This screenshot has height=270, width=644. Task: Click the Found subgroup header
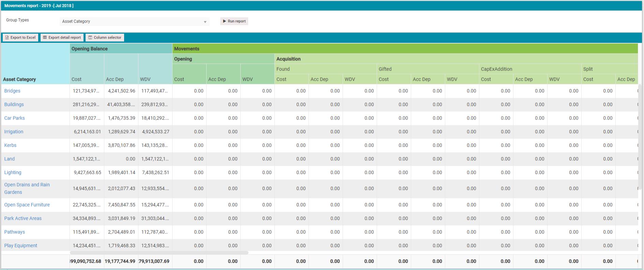tap(326, 69)
